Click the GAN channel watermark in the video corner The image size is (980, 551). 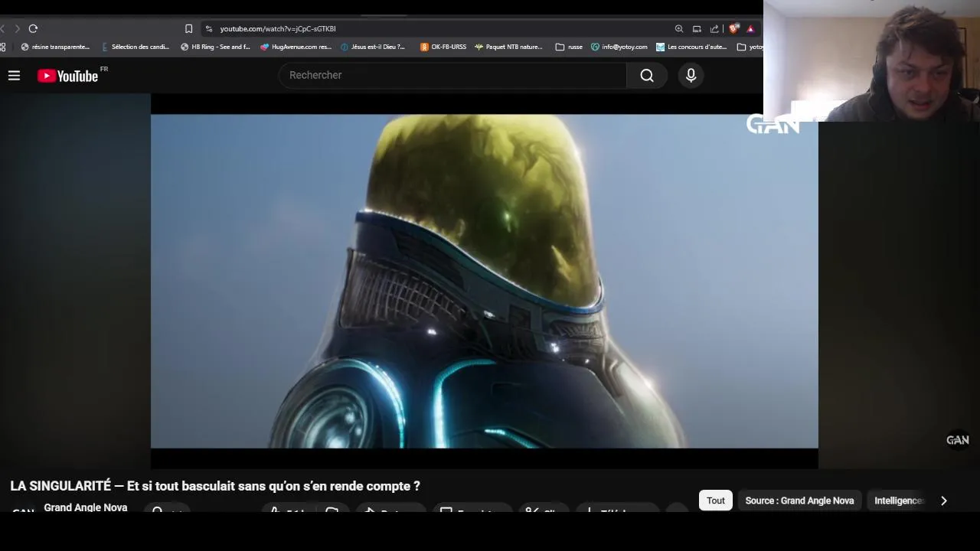point(958,440)
